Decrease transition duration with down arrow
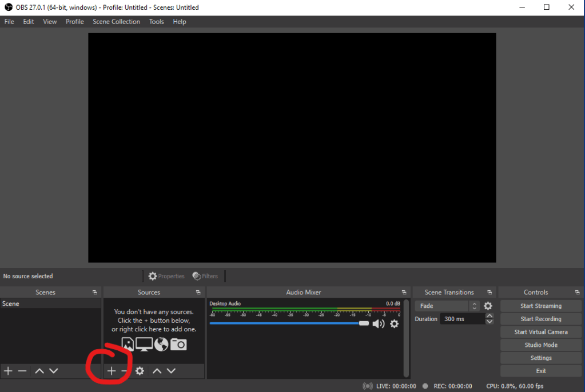 [x=490, y=322]
